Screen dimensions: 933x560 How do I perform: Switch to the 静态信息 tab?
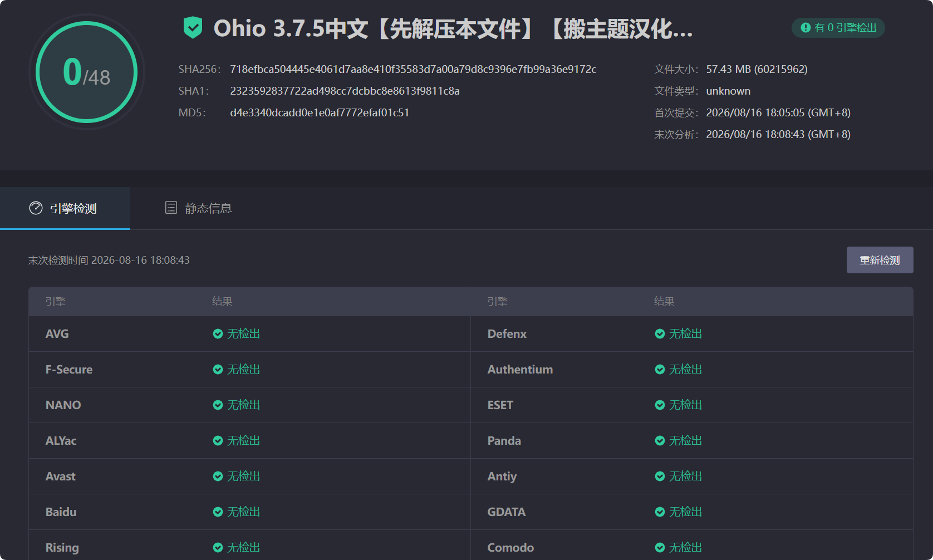[x=198, y=208]
